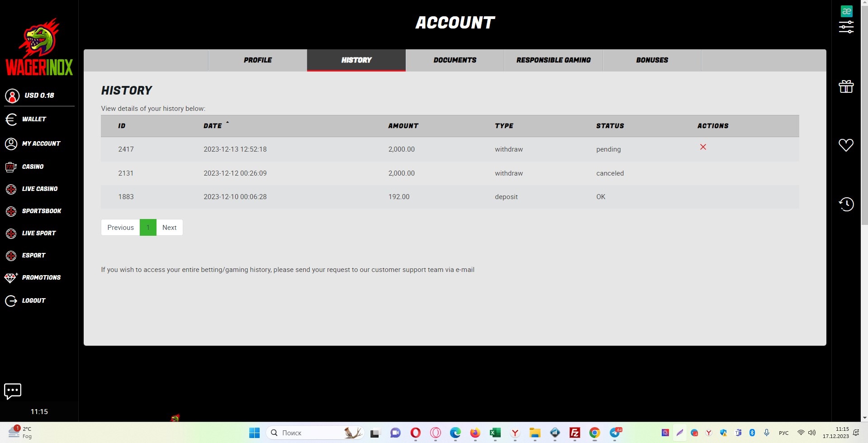
Task: Click the microphone tray icon
Action: [x=767, y=433]
